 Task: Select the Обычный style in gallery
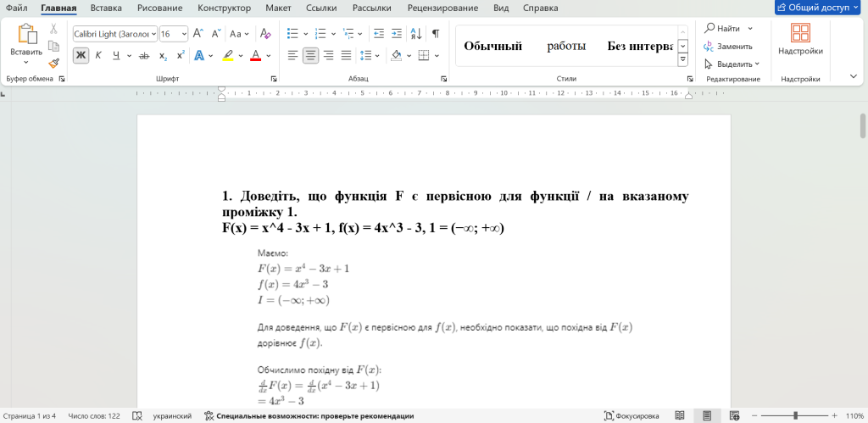pos(492,46)
